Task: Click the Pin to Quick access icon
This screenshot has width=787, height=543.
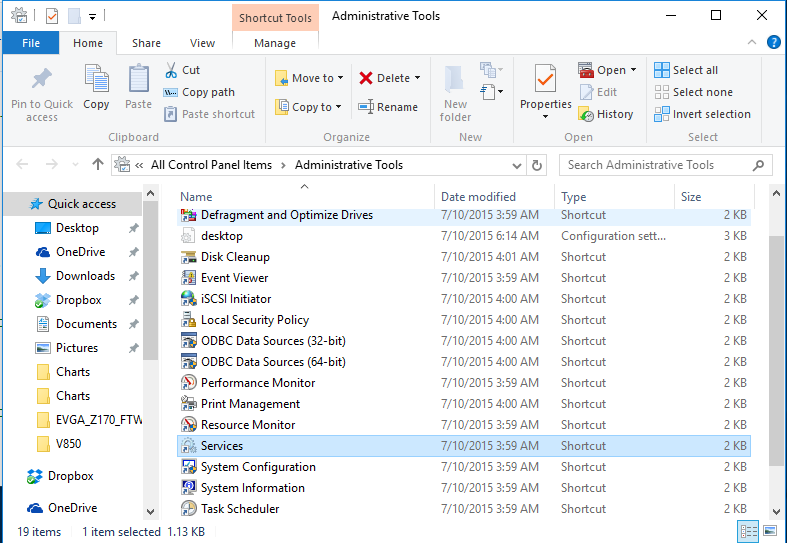Action: point(42,79)
